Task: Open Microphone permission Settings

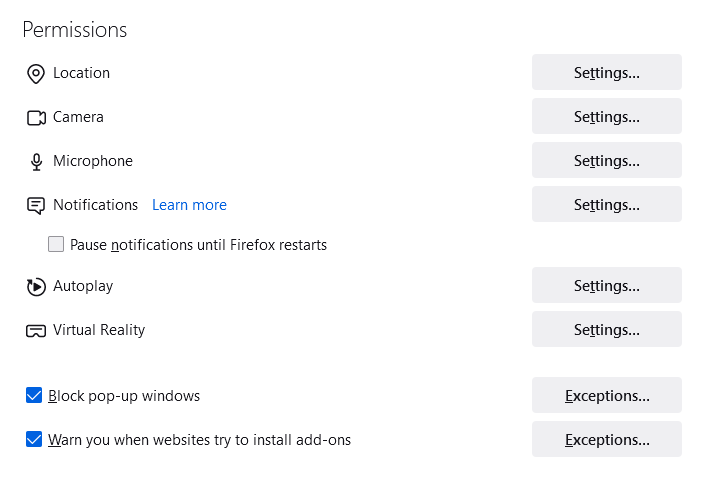Action: (606, 161)
